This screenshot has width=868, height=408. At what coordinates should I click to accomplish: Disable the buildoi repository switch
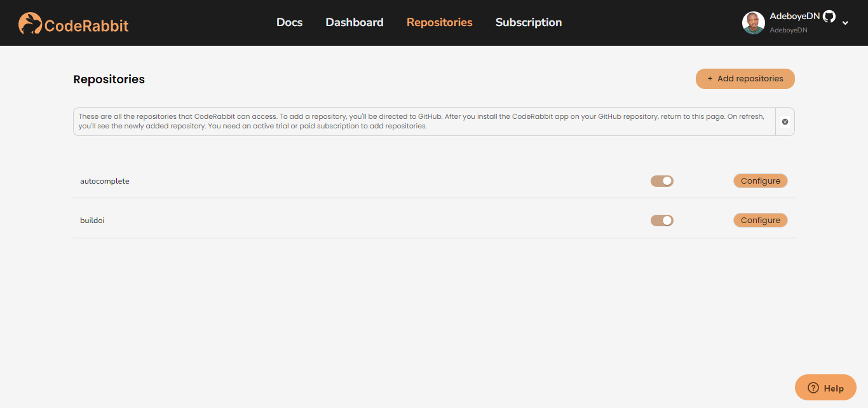[x=661, y=221]
